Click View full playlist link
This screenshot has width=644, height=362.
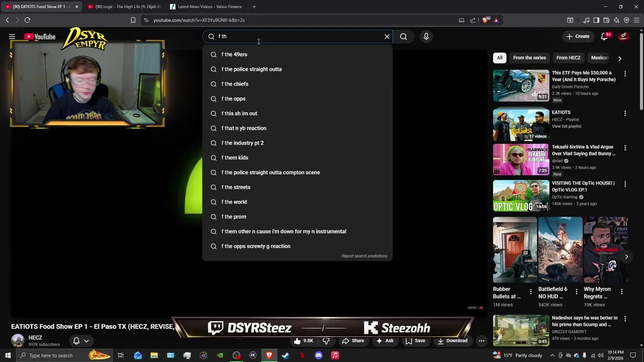tap(567, 126)
